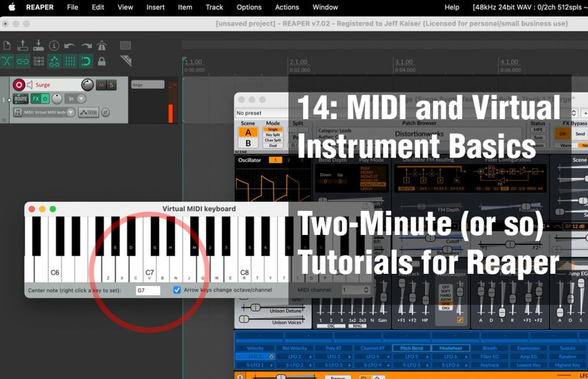Screen dimensions: 588x379
Task: Click the TRIM envelope button
Action: (x=89, y=112)
